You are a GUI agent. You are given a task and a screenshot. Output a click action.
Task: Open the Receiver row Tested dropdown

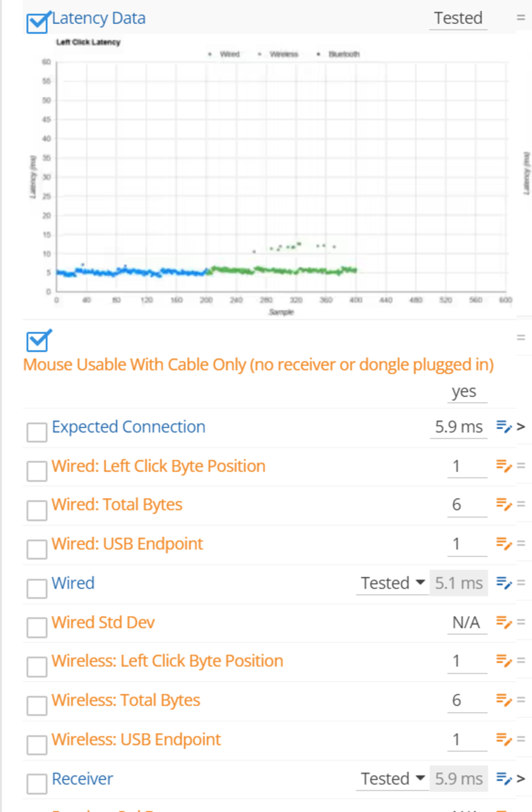392,779
